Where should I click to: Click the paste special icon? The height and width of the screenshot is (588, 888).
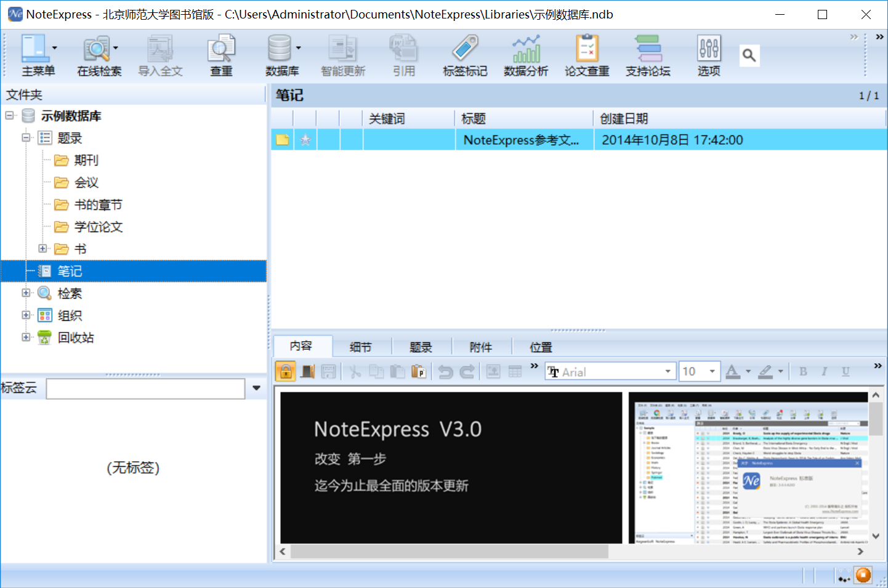(x=419, y=371)
